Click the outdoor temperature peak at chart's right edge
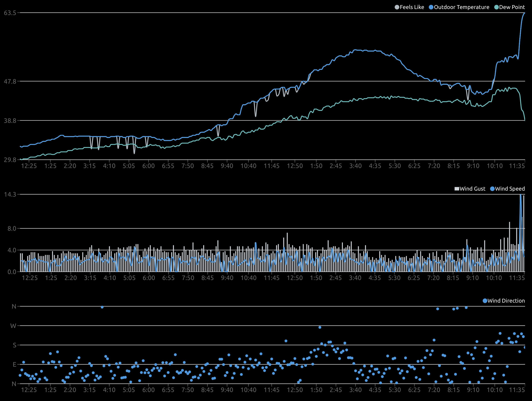532x401 pixels. (x=525, y=13)
